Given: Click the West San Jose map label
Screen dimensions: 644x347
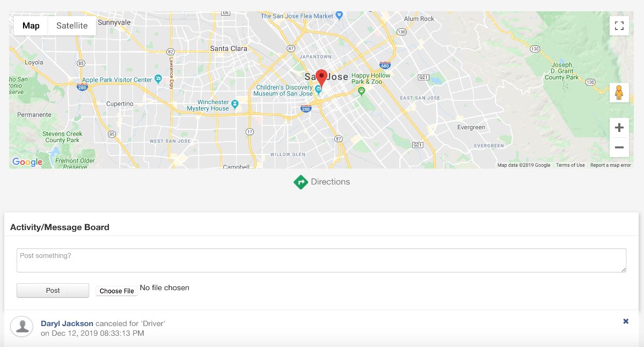Looking at the screenshot, I should (x=170, y=141).
